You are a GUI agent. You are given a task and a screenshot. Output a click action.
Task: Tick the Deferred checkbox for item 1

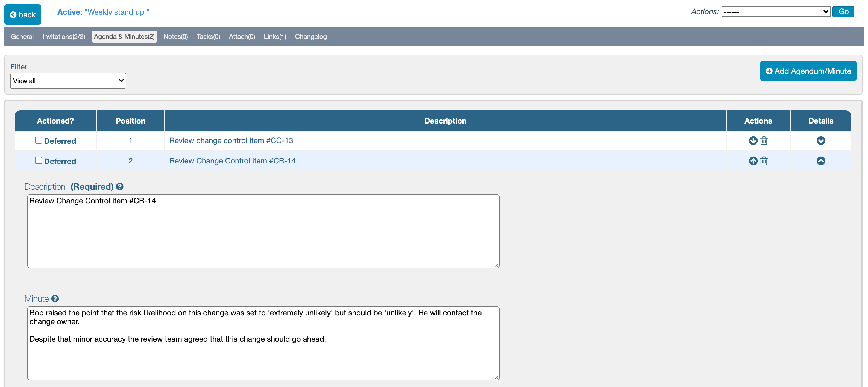[39, 140]
